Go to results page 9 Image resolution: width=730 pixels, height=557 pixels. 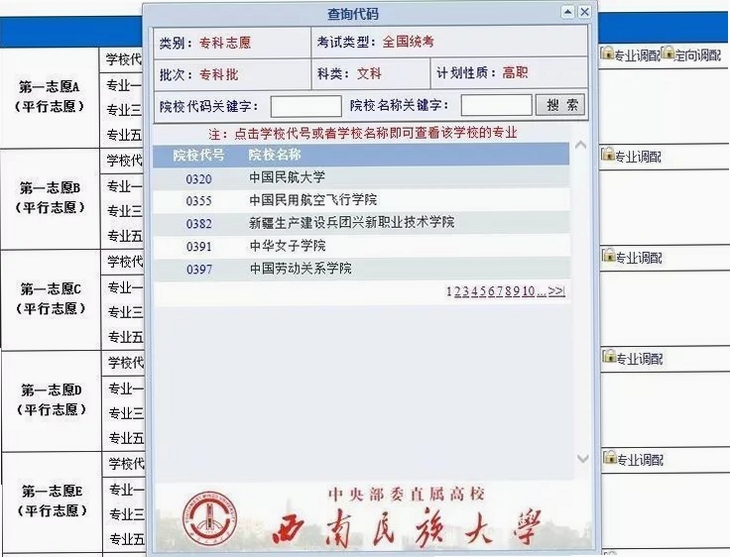coord(516,292)
